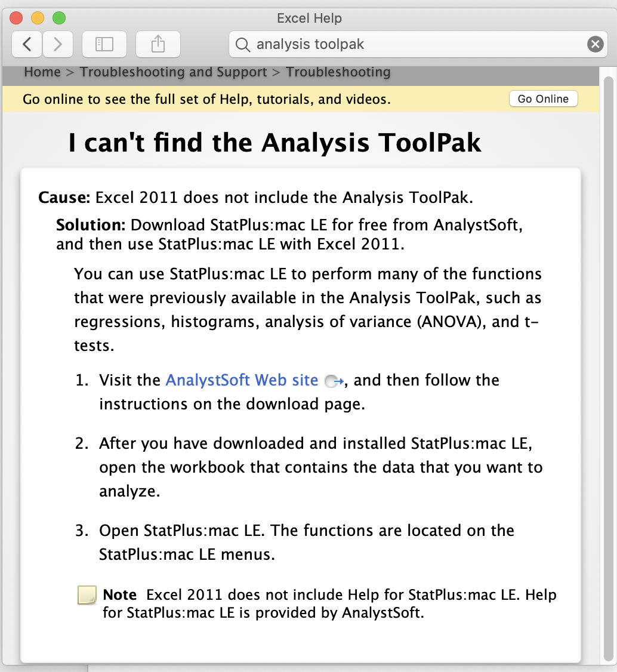Navigate back using the left arrow icon
Image resolution: width=617 pixels, height=672 pixels.
[x=26, y=44]
